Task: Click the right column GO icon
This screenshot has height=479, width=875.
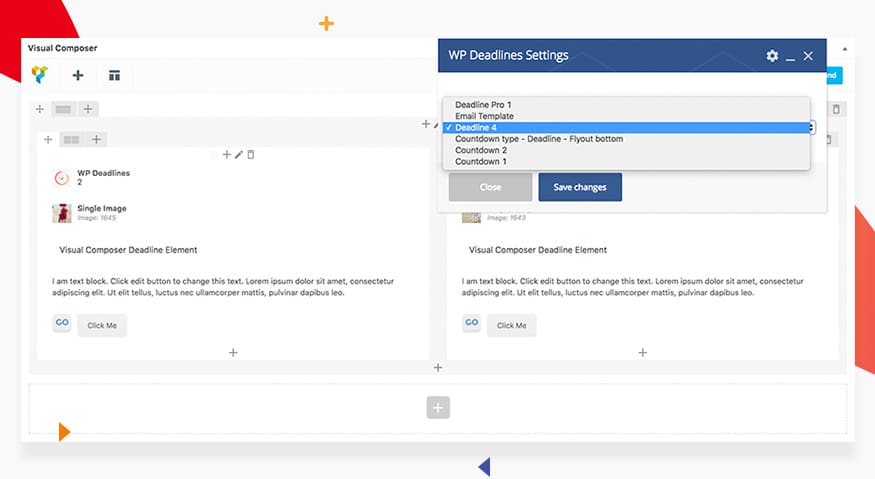Action: click(x=472, y=323)
